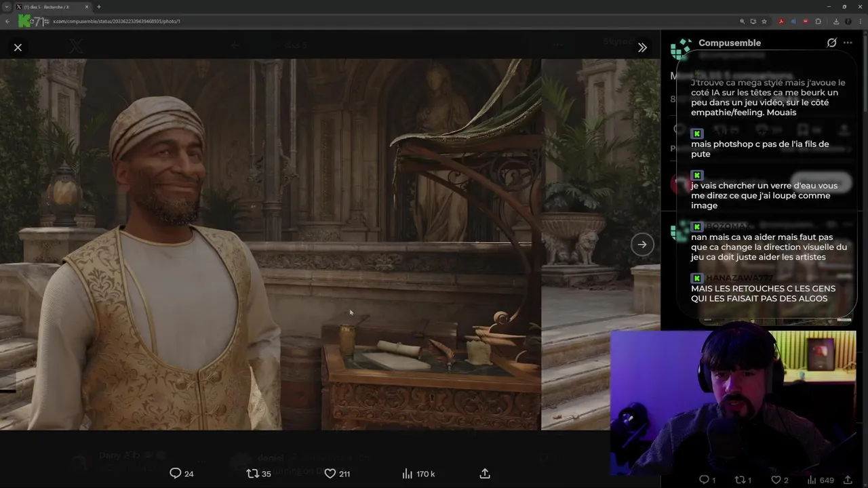Open the browser downloads icon
This screenshot has height=488, width=868.
836,21
